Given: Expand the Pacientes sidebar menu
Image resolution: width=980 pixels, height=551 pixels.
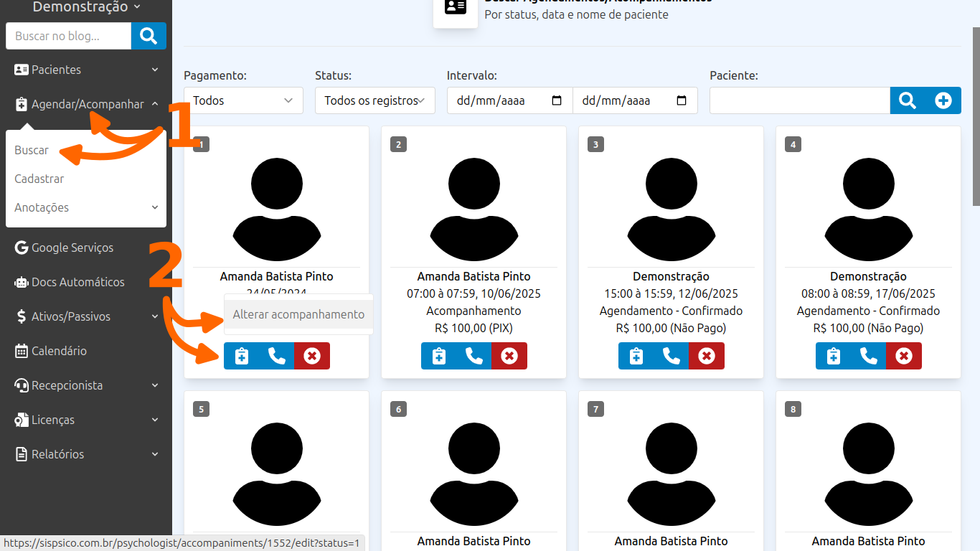Looking at the screenshot, I should (x=86, y=70).
